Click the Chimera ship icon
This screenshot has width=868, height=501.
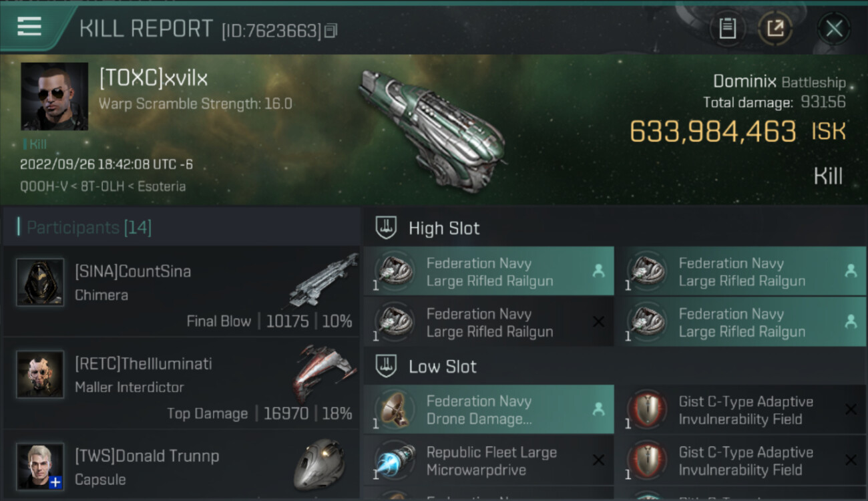pyautogui.click(x=323, y=279)
